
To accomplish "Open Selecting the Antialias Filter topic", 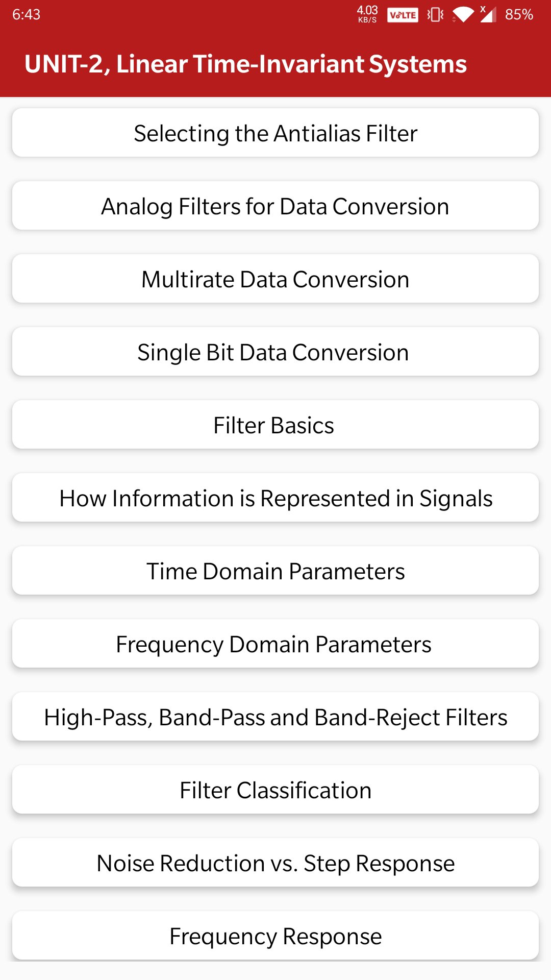I will tap(275, 133).
